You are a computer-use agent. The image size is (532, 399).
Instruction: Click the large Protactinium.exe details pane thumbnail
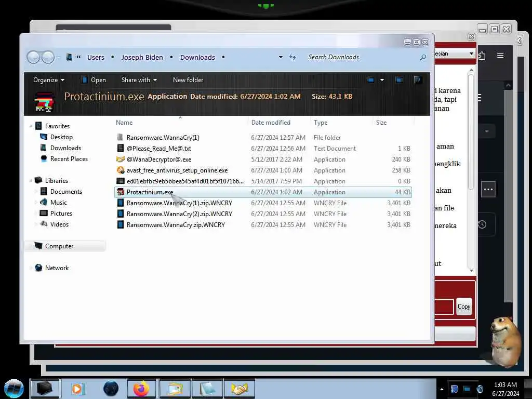pyautogui.click(x=45, y=101)
